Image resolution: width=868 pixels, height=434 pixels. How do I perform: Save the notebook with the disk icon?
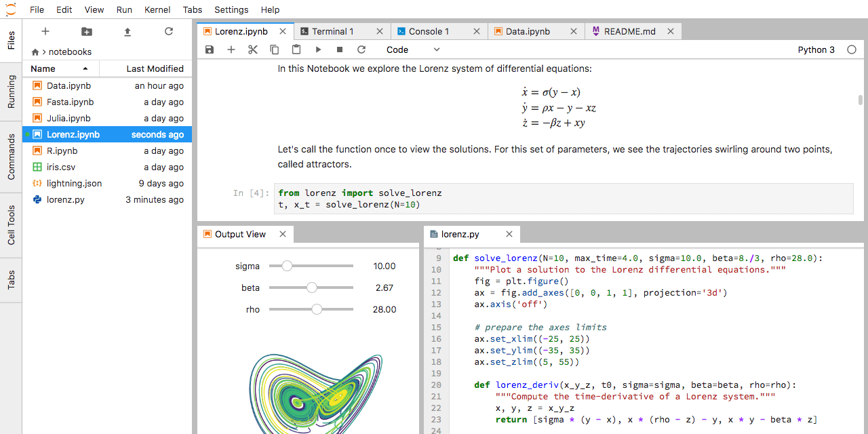(210, 50)
